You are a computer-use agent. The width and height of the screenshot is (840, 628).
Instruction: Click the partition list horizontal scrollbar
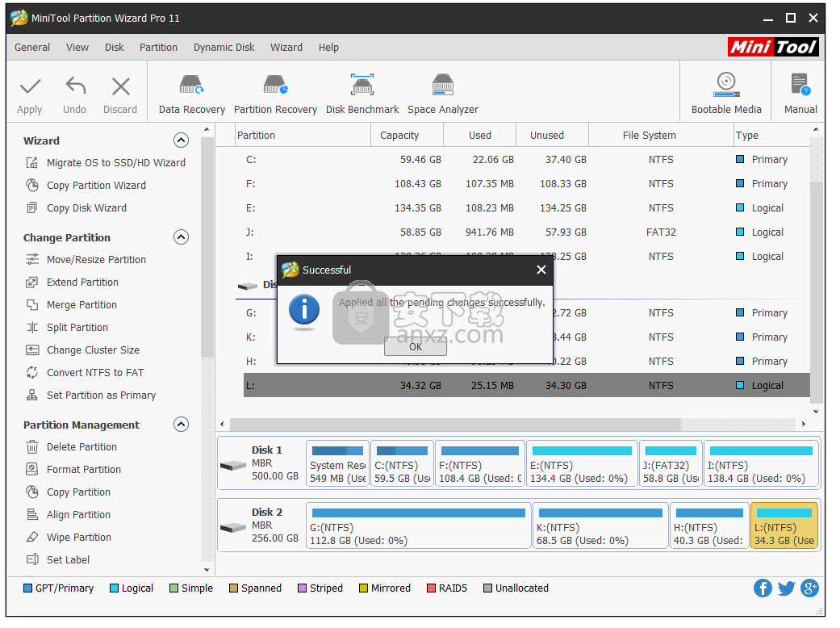(x=455, y=424)
